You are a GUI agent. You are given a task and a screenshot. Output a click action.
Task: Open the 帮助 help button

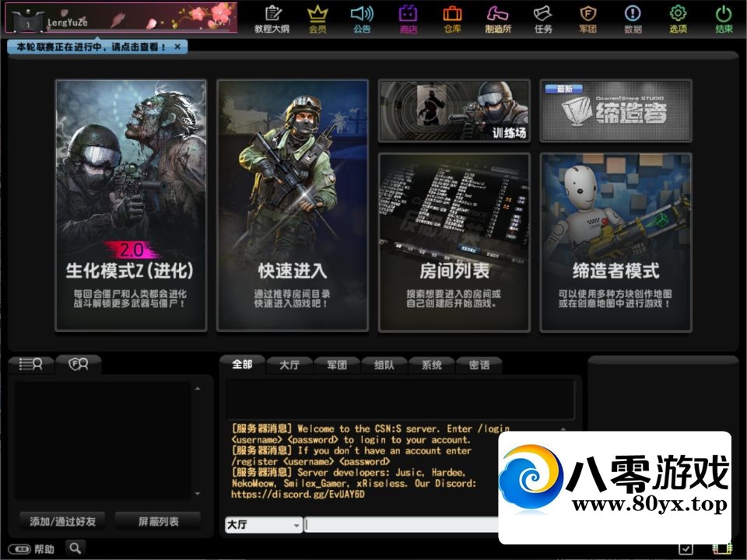click(31, 549)
